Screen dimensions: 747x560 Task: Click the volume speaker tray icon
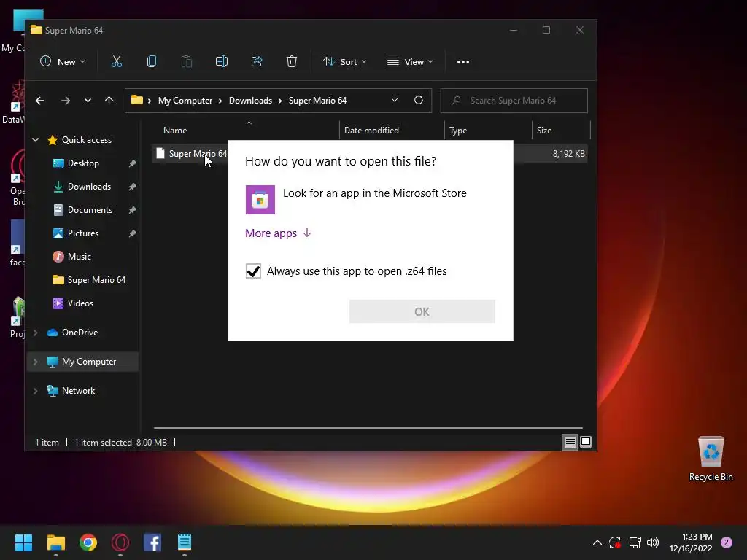click(653, 542)
